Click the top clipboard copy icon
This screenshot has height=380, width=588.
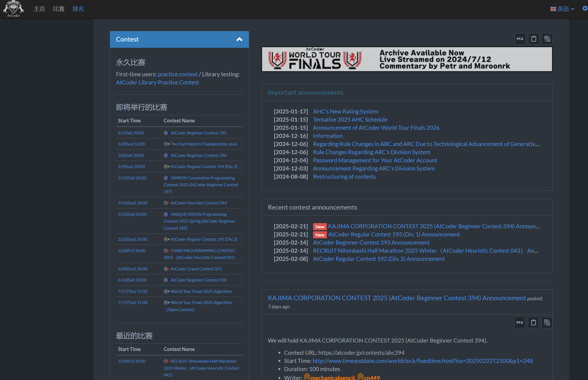(534, 39)
